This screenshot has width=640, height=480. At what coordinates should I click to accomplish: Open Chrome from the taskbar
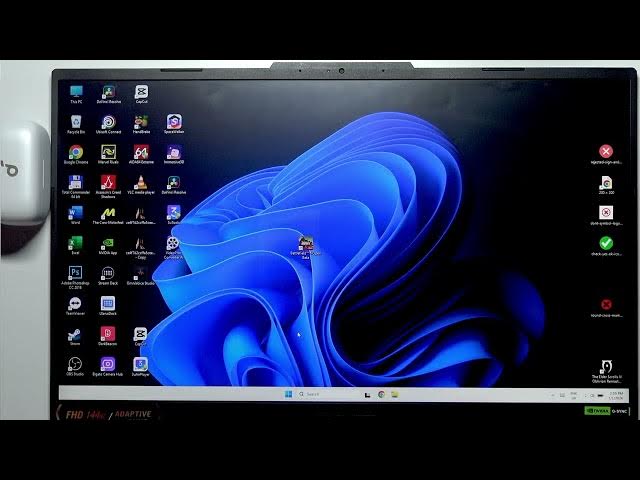(x=381, y=394)
